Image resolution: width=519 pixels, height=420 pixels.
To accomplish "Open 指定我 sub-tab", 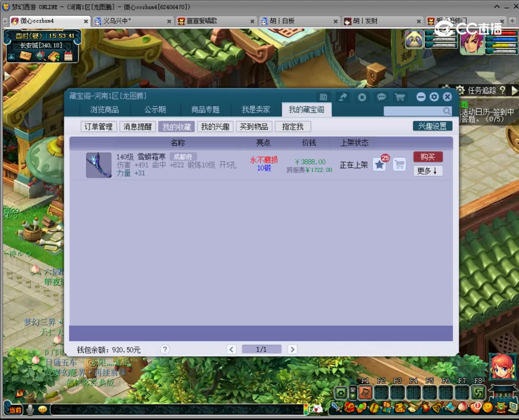I will point(293,126).
